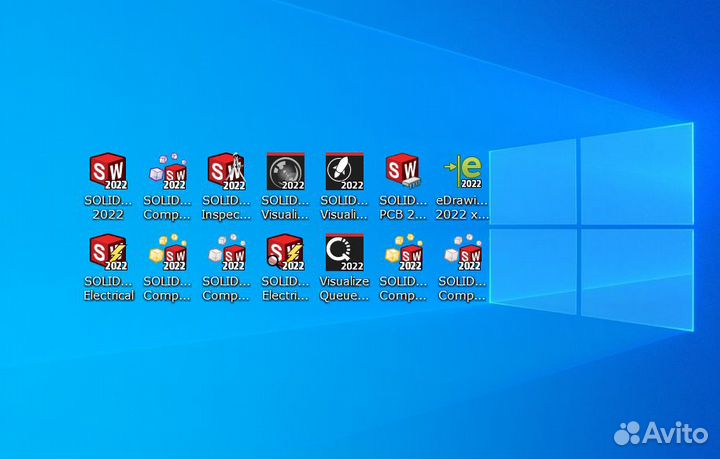Click the Electrical icon with magnifier sphere
The width and height of the screenshot is (720, 459).
(x=285, y=253)
